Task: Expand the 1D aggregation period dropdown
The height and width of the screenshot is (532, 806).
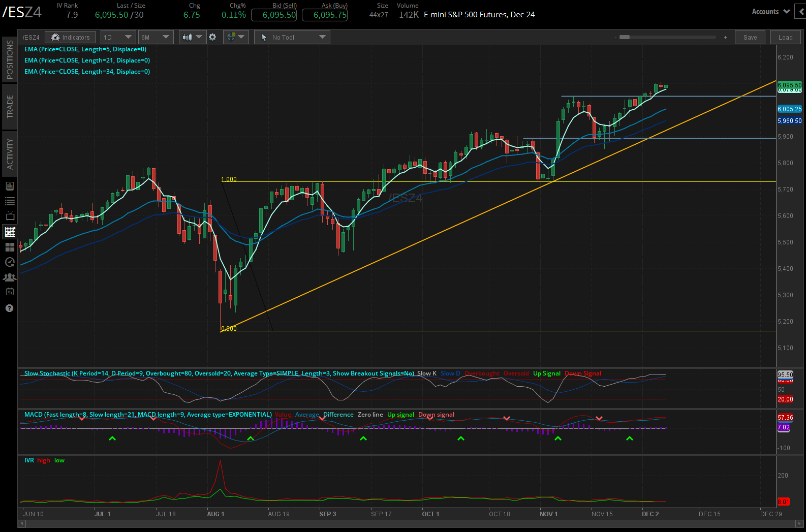Action: (x=118, y=37)
